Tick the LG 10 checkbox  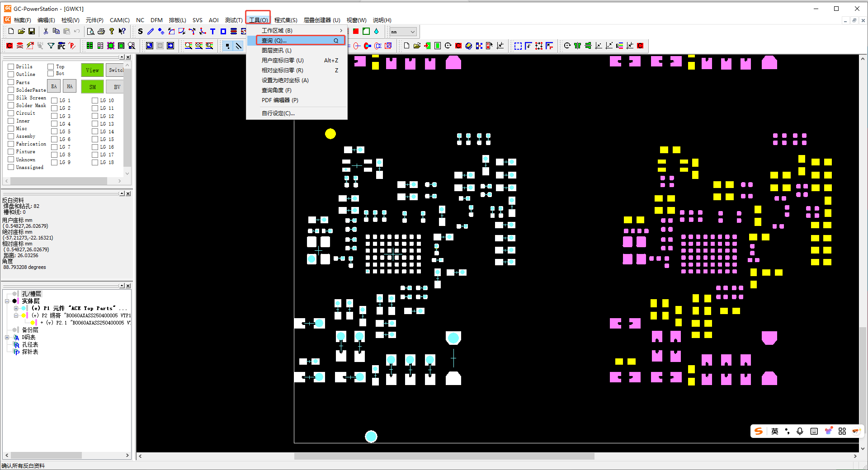pyautogui.click(x=95, y=100)
